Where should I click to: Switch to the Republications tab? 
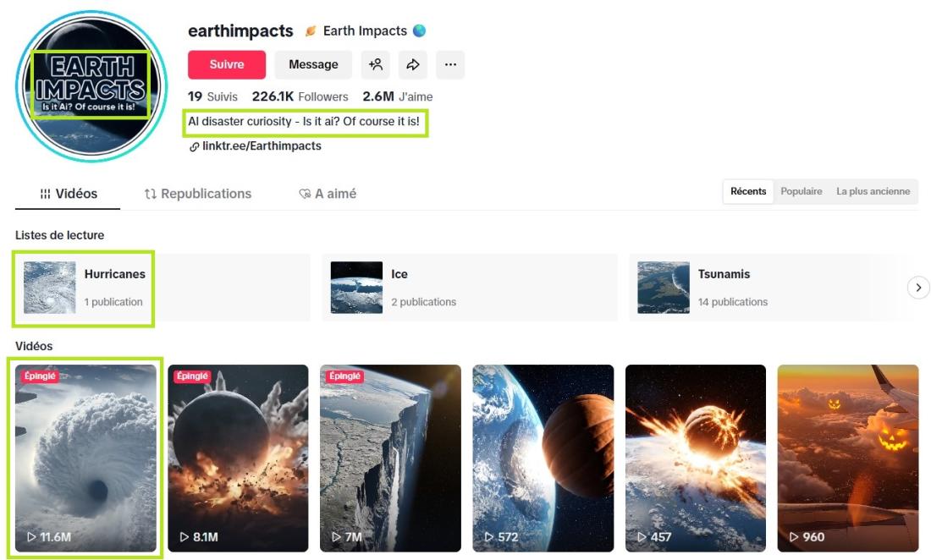[x=198, y=194]
